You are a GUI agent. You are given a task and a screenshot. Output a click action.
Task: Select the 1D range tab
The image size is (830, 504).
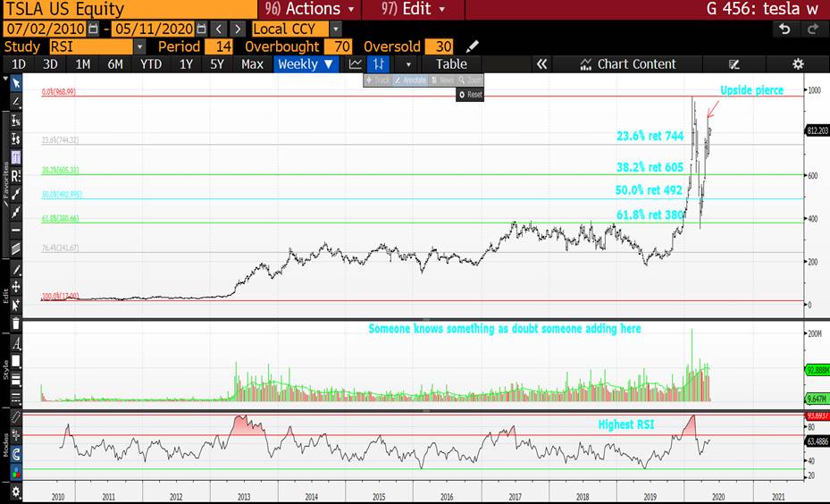tap(19, 64)
